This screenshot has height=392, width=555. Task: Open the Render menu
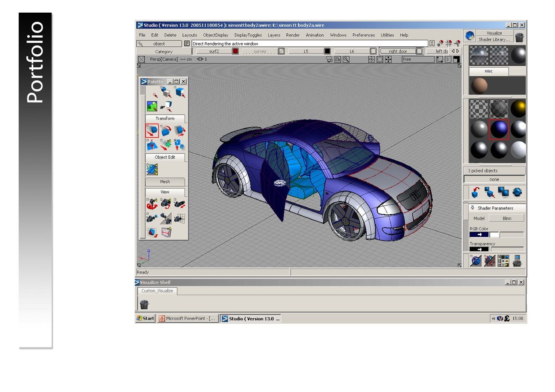[293, 35]
